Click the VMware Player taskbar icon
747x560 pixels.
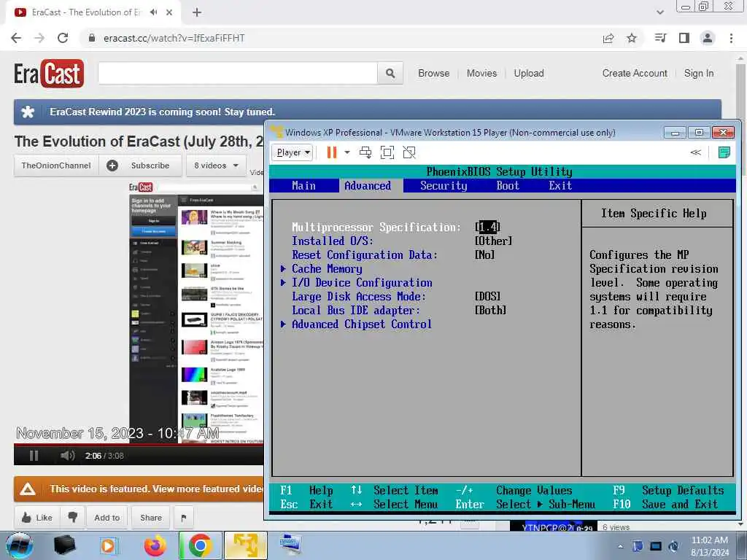pos(246,545)
